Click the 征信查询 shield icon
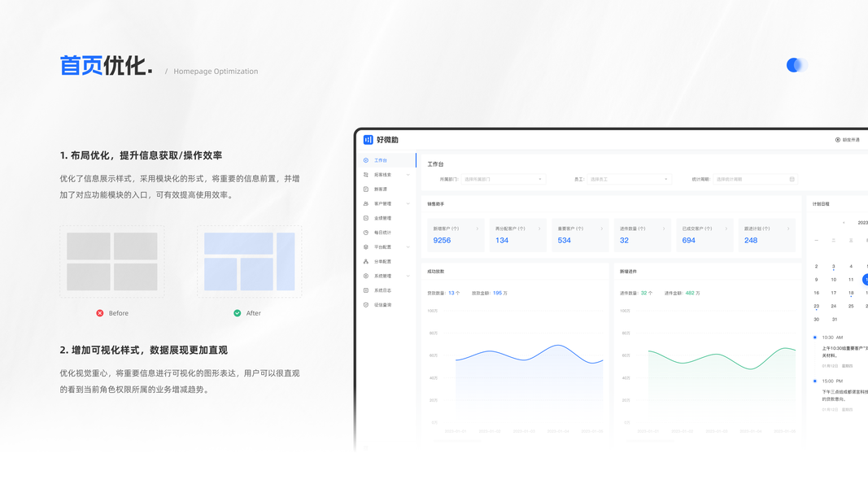 [366, 305]
